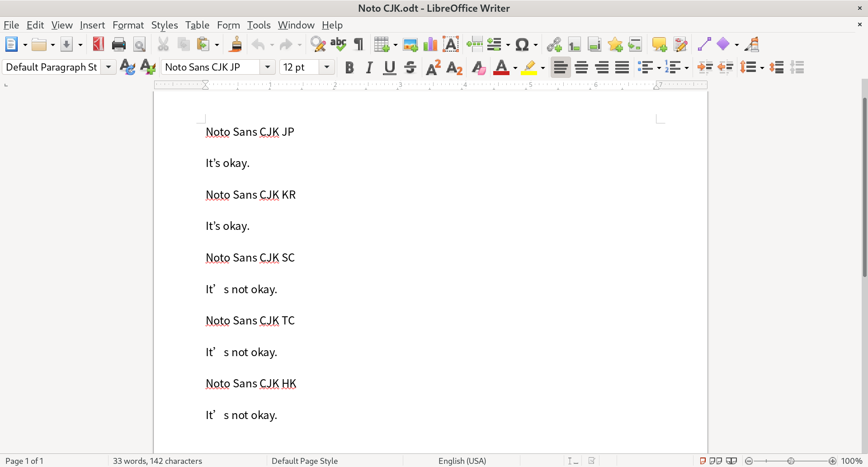868x467 pixels.
Task: Click Default Page Style in status bar
Action: click(x=305, y=461)
